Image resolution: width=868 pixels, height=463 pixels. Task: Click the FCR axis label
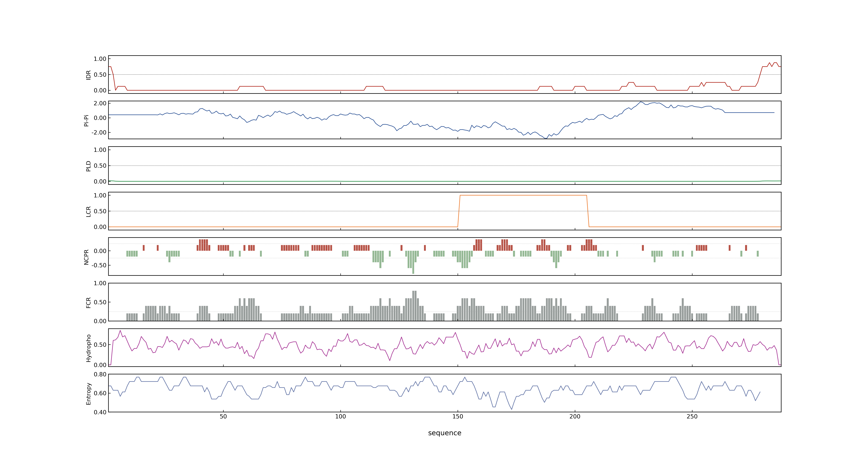pyautogui.click(x=88, y=303)
